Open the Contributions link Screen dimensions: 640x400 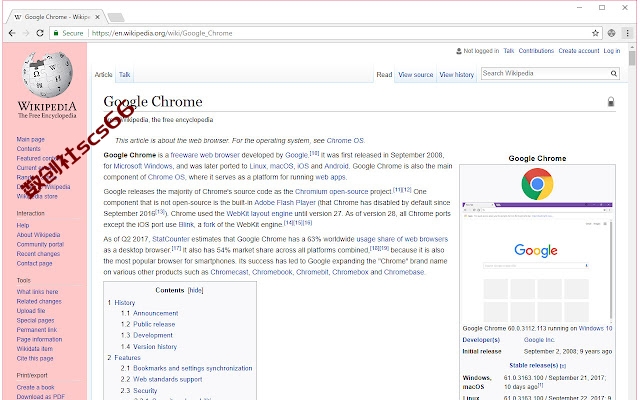point(536,51)
